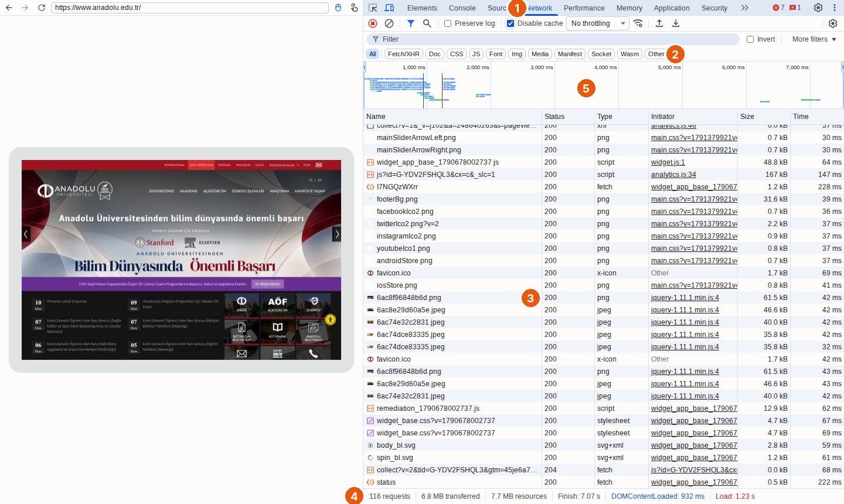Open the accessibility widget on the page

(331, 319)
